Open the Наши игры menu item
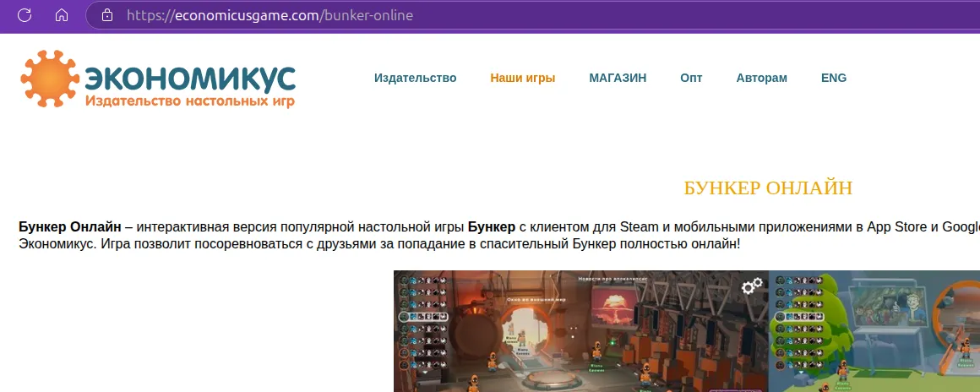This screenshot has width=980, height=392. [522, 79]
